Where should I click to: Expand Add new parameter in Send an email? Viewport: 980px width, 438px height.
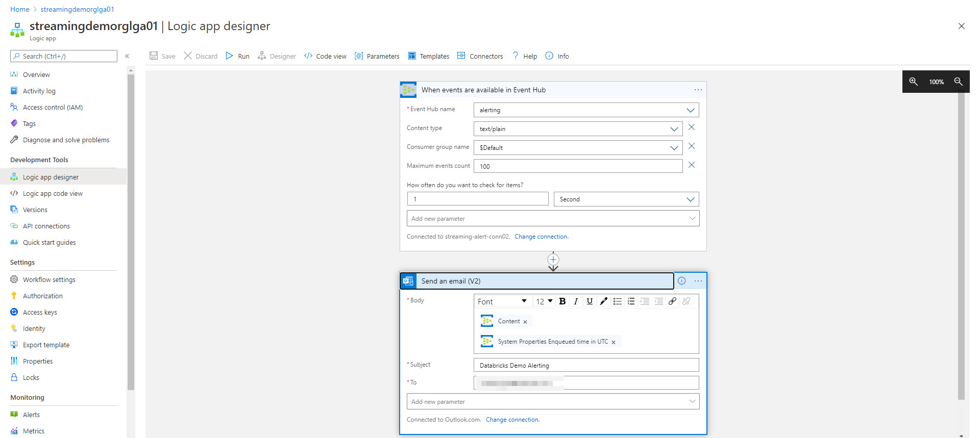(x=553, y=402)
